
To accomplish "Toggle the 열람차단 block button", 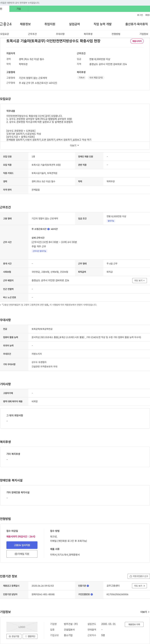I will pos(30,636).
